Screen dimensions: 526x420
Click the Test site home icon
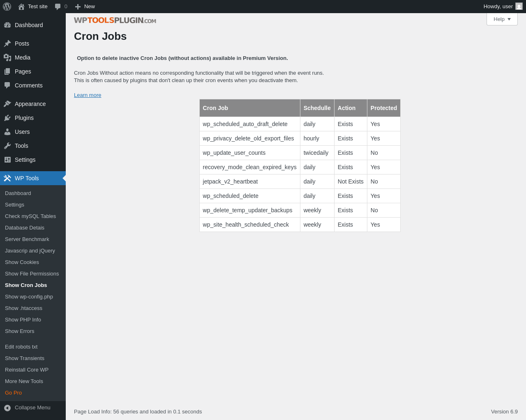[x=21, y=7]
